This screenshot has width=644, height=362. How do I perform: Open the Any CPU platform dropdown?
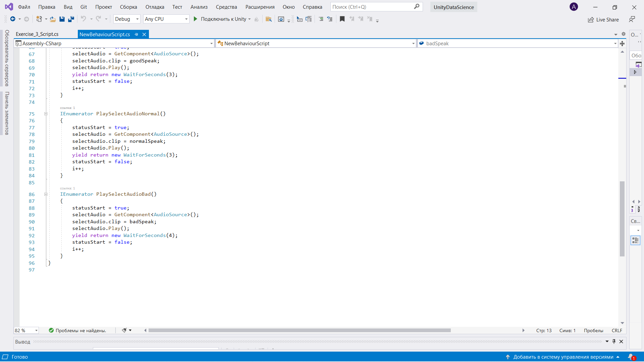point(166,19)
